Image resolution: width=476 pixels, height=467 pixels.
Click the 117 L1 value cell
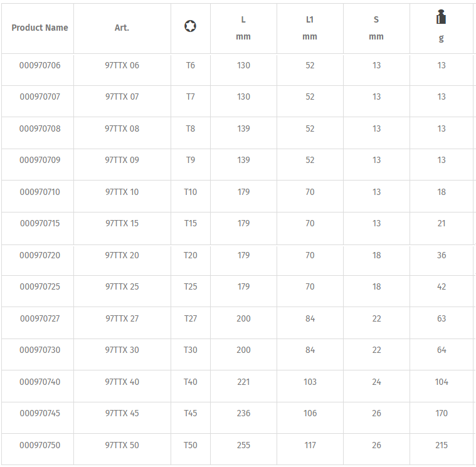(x=310, y=445)
